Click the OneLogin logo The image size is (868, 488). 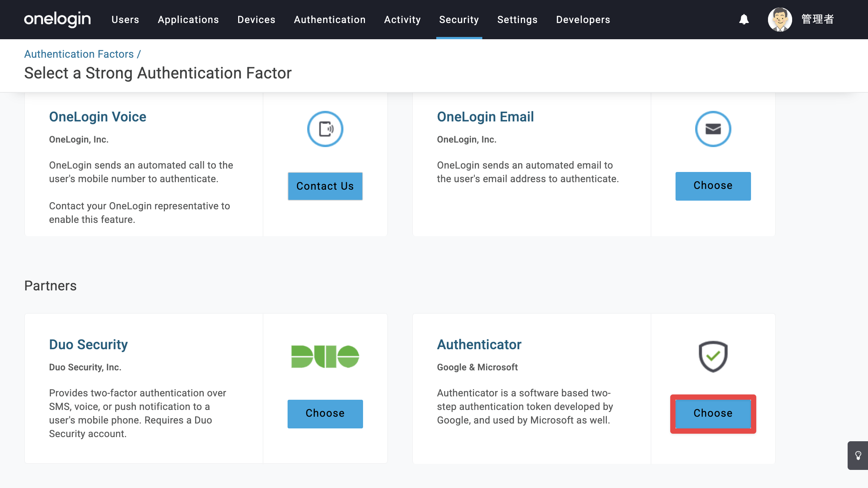(x=57, y=19)
